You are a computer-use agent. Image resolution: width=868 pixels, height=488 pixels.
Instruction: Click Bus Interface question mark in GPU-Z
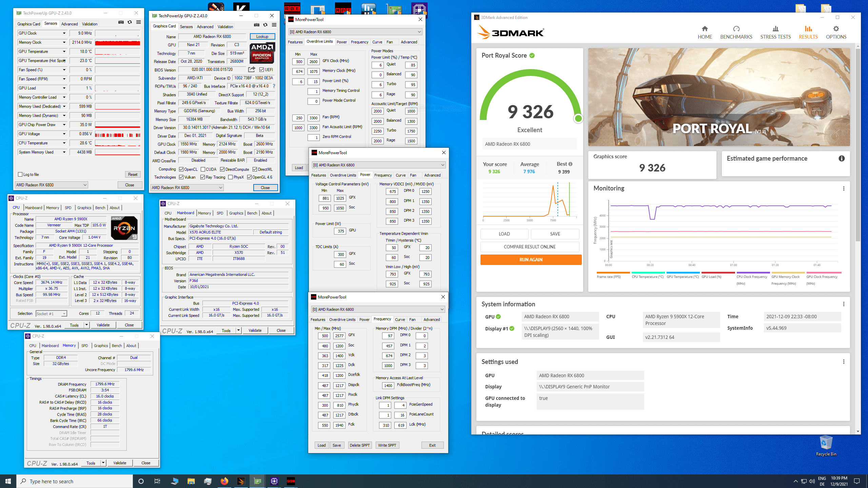[274, 86]
